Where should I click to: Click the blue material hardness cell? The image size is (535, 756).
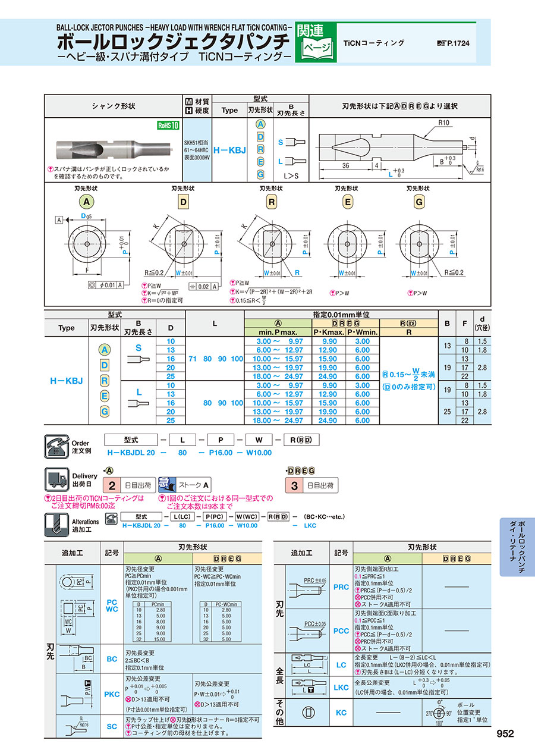[x=197, y=151]
